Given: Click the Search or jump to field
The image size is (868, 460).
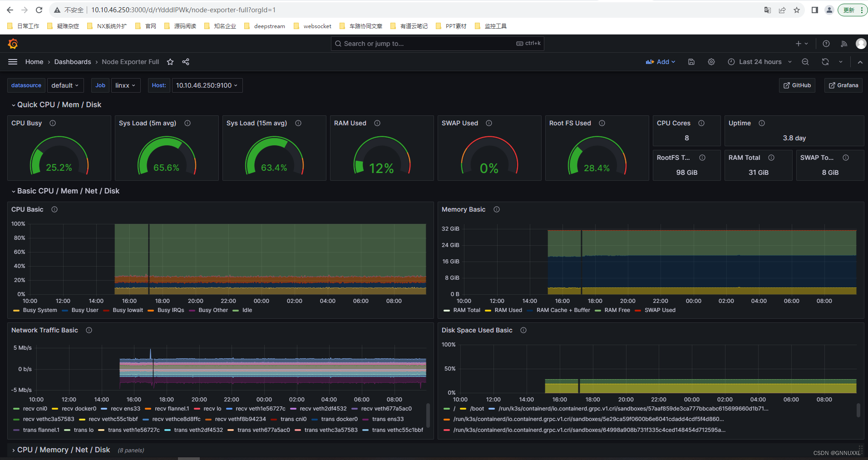Looking at the screenshot, I should [437, 44].
